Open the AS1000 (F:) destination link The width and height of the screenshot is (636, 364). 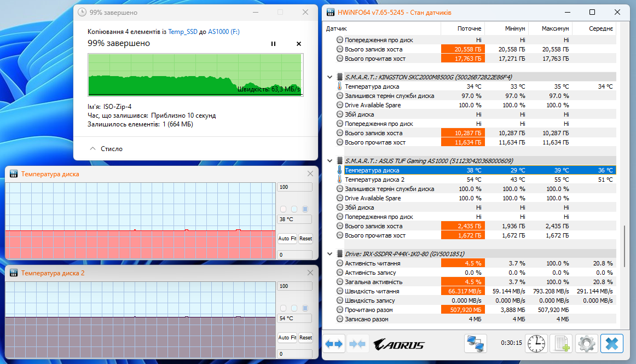224,32
